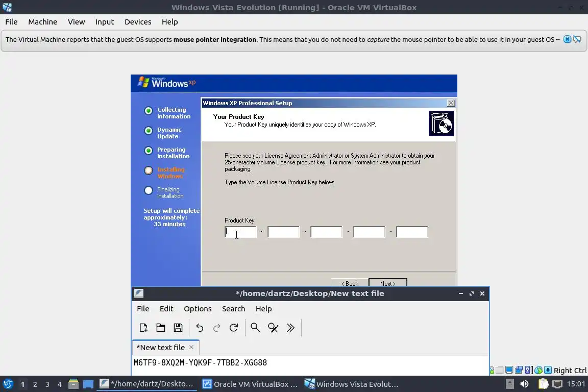
Task: Click the don't-show-again notification icon
Action: click(577, 39)
